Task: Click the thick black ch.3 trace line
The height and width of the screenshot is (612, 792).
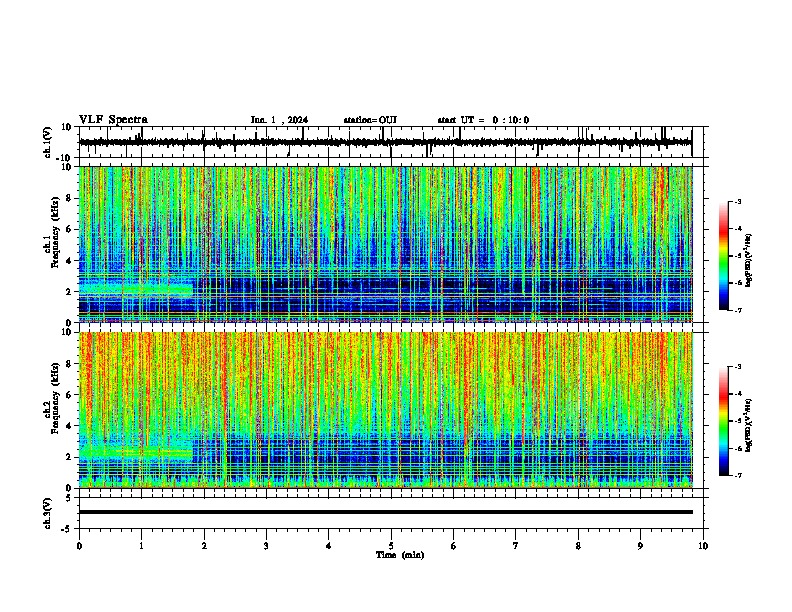Action: (385, 512)
